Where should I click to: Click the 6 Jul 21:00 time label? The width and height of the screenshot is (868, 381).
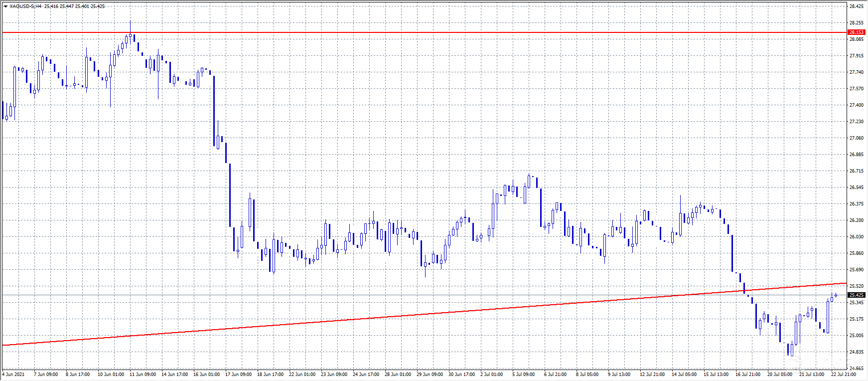pos(556,375)
